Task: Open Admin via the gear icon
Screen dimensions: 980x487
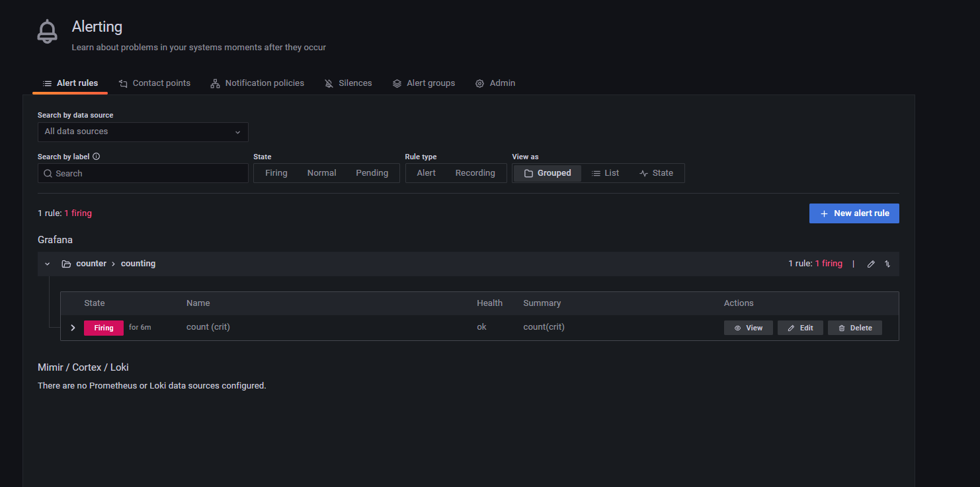Action: pos(479,83)
